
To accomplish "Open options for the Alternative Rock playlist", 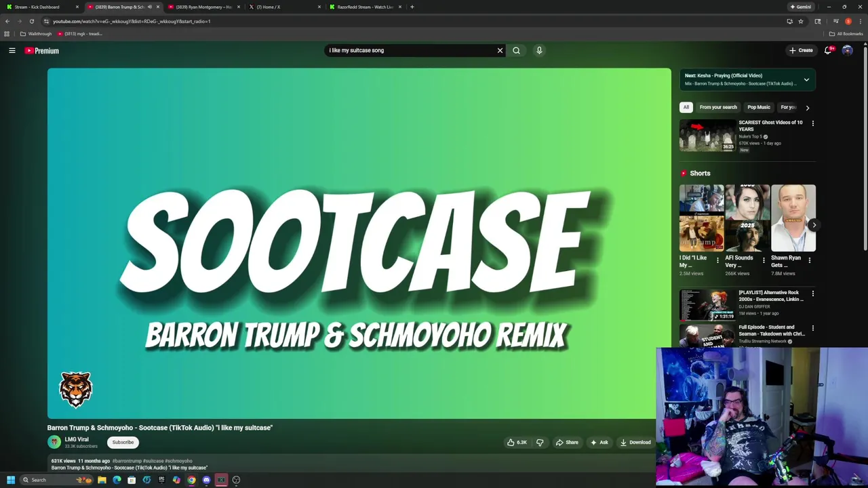I will click(812, 293).
